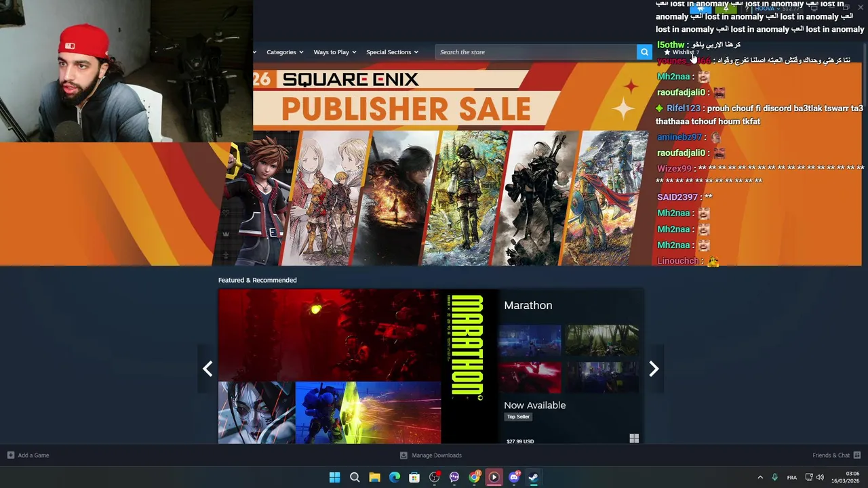The width and height of the screenshot is (868, 488).
Task: Click the microphone tray icon
Action: [774, 477]
